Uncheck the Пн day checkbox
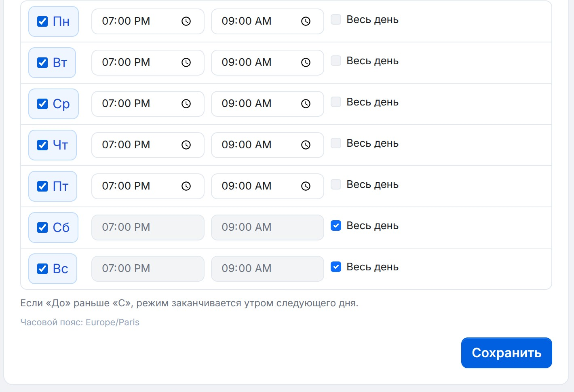The width and height of the screenshot is (574, 392). [x=42, y=21]
